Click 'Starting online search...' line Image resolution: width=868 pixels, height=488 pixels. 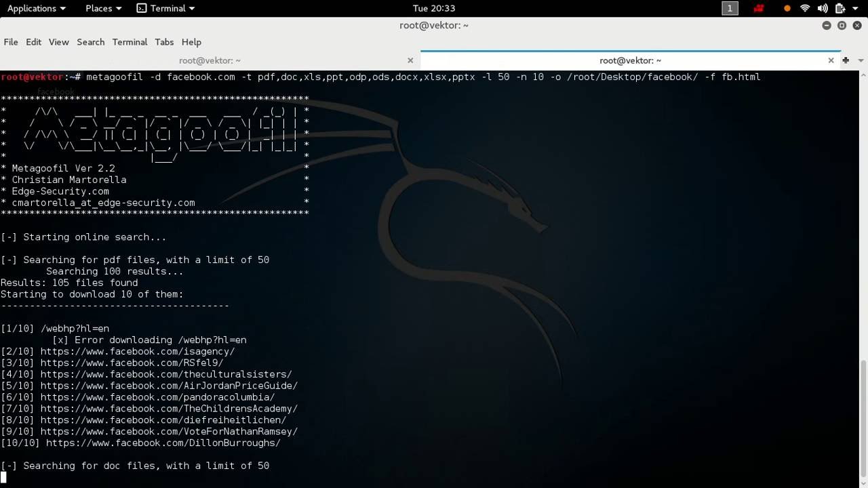(83, 237)
